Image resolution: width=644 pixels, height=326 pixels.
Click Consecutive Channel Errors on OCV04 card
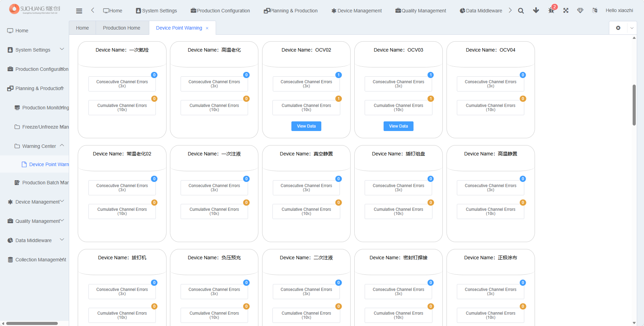pyautogui.click(x=491, y=84)
